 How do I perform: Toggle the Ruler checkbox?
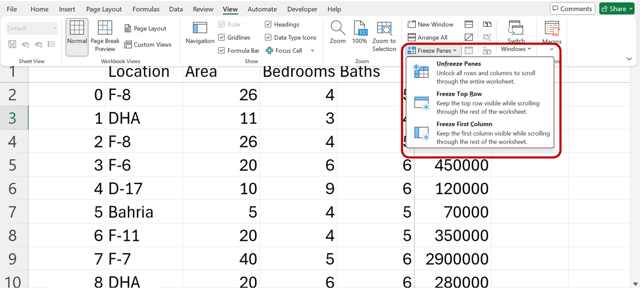[x=222, y=24]
